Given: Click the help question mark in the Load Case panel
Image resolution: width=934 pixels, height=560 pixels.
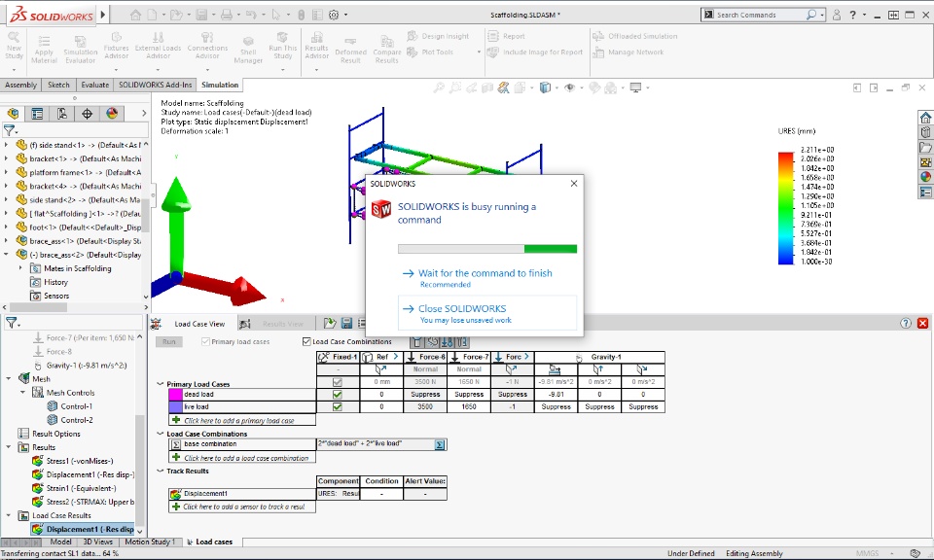Looking at the screenshot, I should click(906, 323).
